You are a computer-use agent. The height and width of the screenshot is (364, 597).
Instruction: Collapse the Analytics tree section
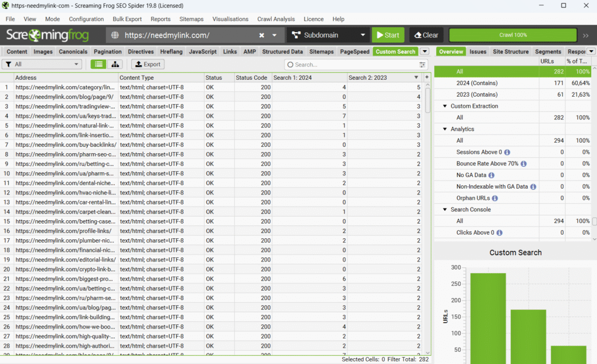pyautogui.click(x=445, y=129)
